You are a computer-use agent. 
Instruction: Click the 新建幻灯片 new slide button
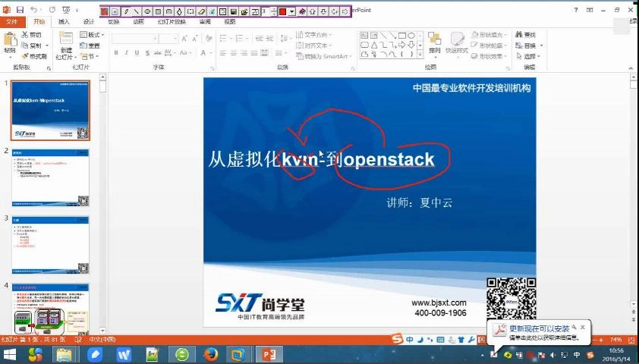pyautogui.click(x=65, y=45)
